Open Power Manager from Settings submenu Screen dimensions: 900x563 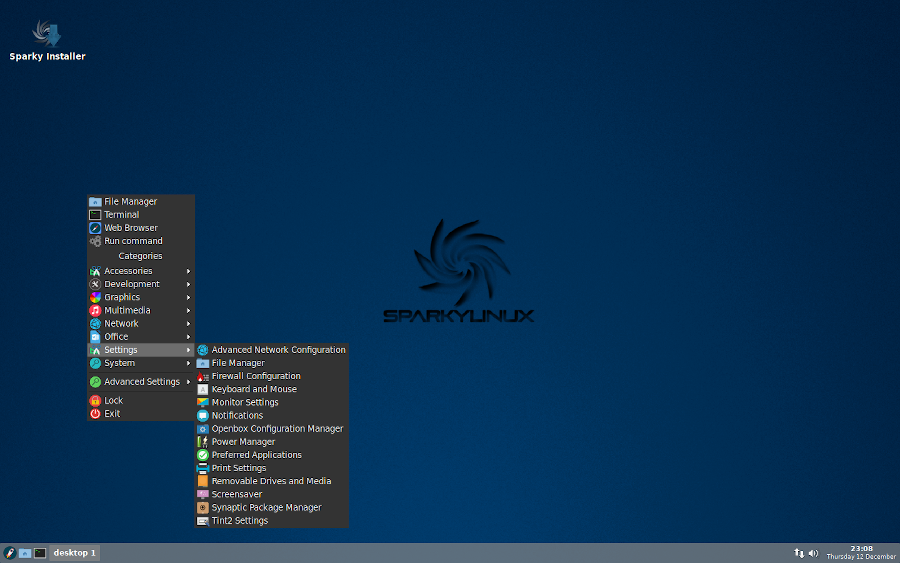tap(271, 442)
